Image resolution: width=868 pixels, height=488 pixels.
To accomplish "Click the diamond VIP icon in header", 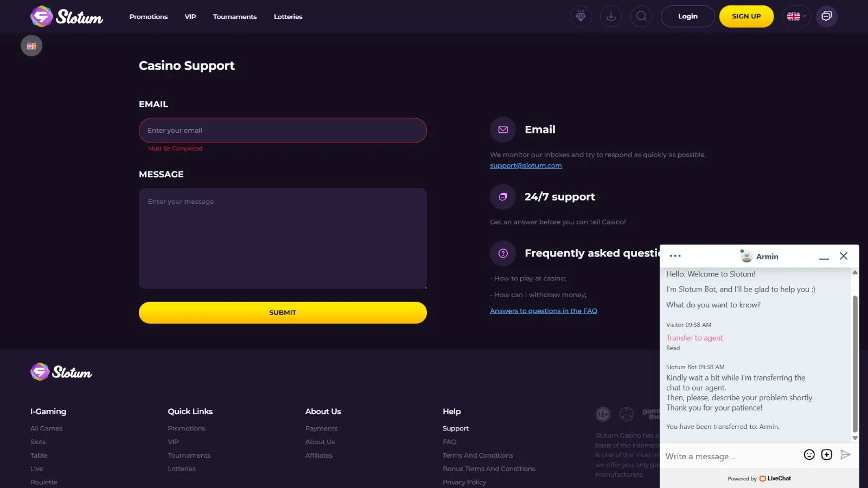I will [580, 16].
